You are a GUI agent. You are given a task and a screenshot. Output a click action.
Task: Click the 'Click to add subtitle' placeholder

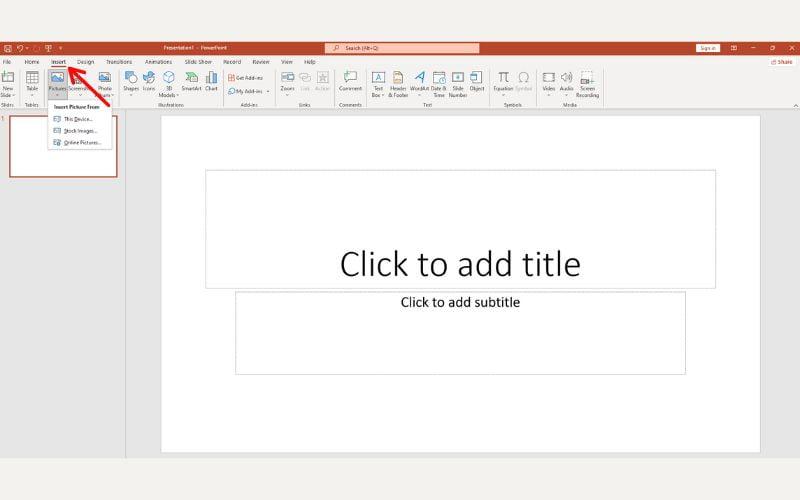pos(460,333)
